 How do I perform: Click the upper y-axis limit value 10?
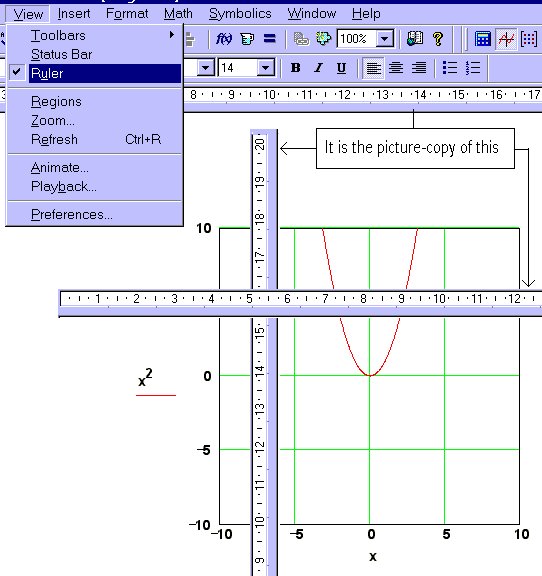point(204,228)
